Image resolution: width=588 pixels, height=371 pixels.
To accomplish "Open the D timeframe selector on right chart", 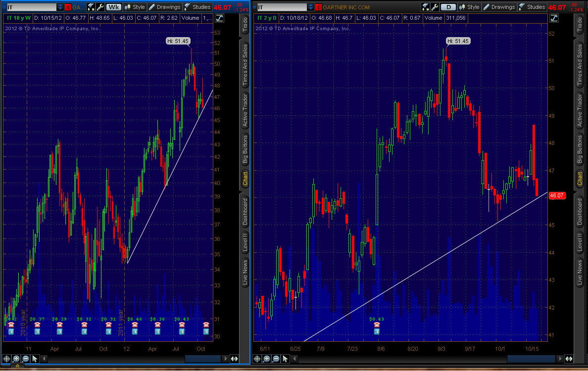I will pos(448,7).
